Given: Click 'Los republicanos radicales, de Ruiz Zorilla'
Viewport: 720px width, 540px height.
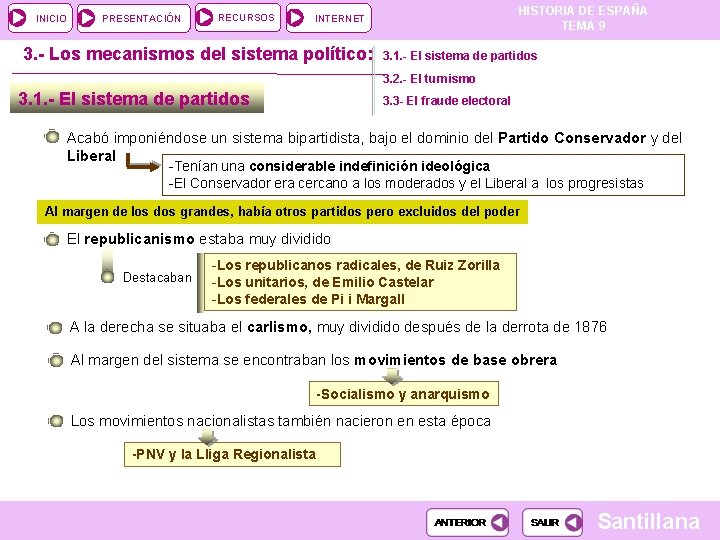Looking at the screenshot, I should click(x=356, y=265).
